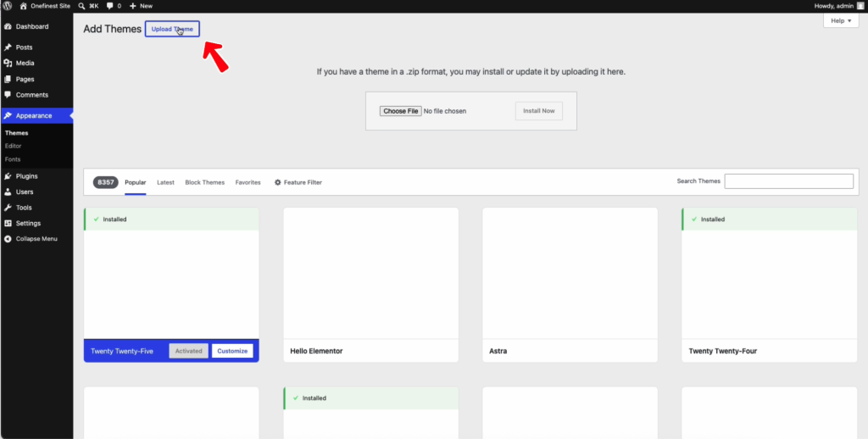
Task: Switch to the Block Themes tab
Action: 205,182
